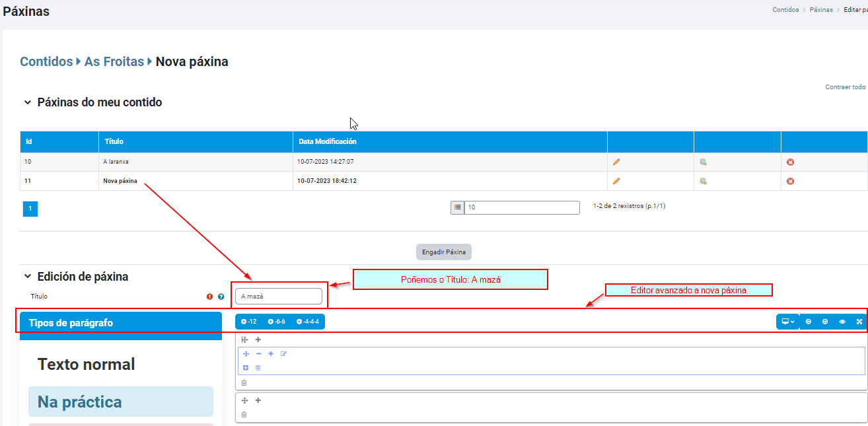Screen dimensions: 868x426
Task: Click the red delete icon for Nova páxina
Action: click(x=790, y=181)
